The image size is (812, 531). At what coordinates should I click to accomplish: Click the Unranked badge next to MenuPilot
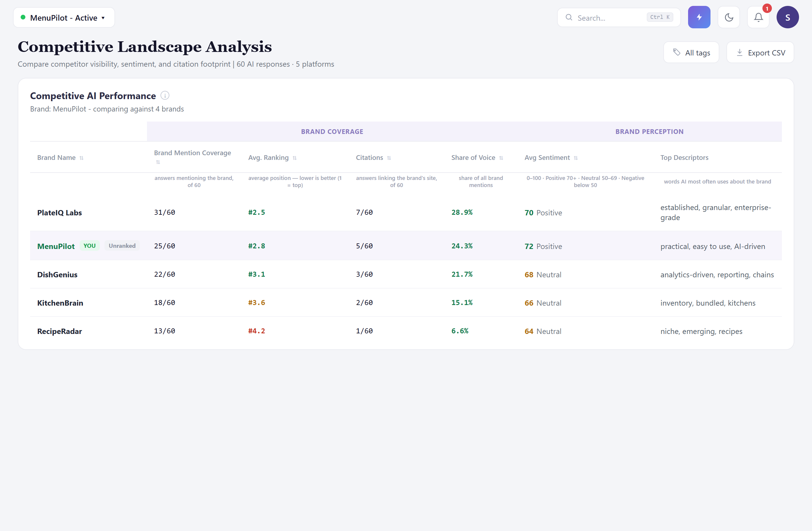[x=122, y=245]
